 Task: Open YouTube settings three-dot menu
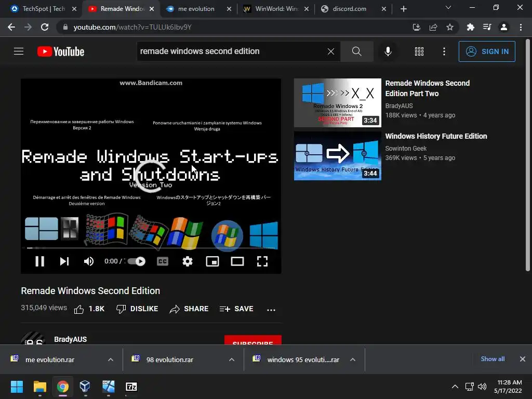click(444, 51)
